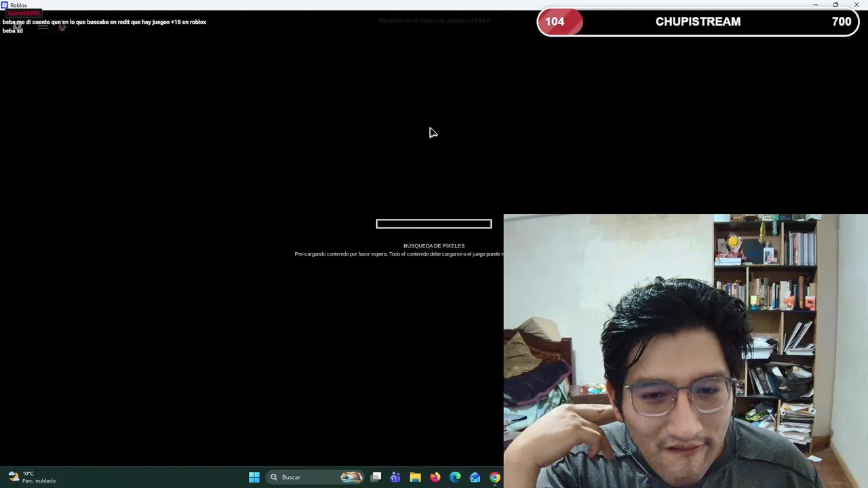The width and height of the screenshot is (868, 488).
Task: Click the Gamer8090 chat username
Action: pyautogui.click(x=24, y=14)
